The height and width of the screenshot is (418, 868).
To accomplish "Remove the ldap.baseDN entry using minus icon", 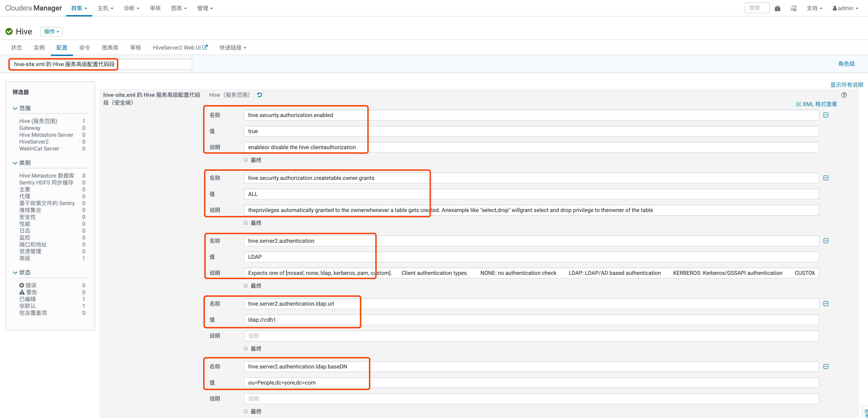I will click(x=826, y=366).
